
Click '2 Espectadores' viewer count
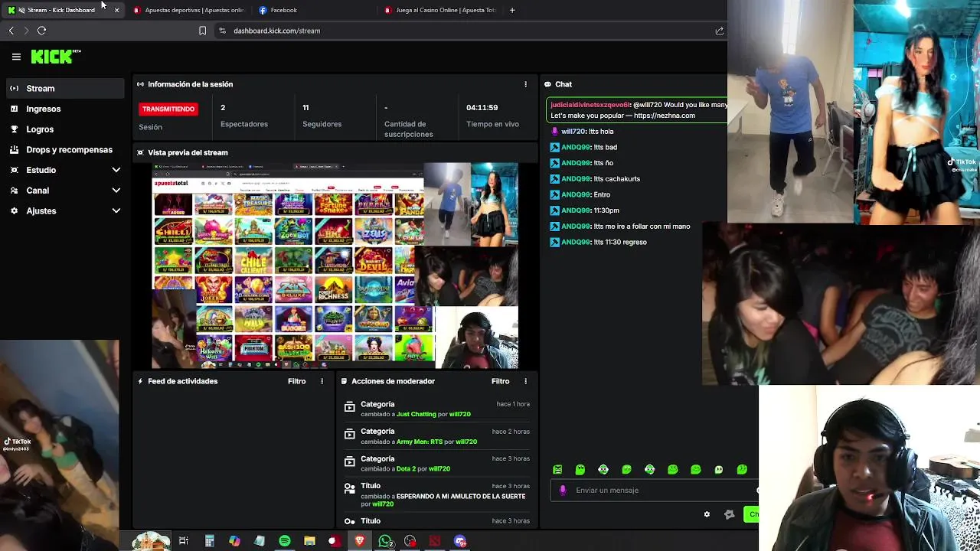244,116
